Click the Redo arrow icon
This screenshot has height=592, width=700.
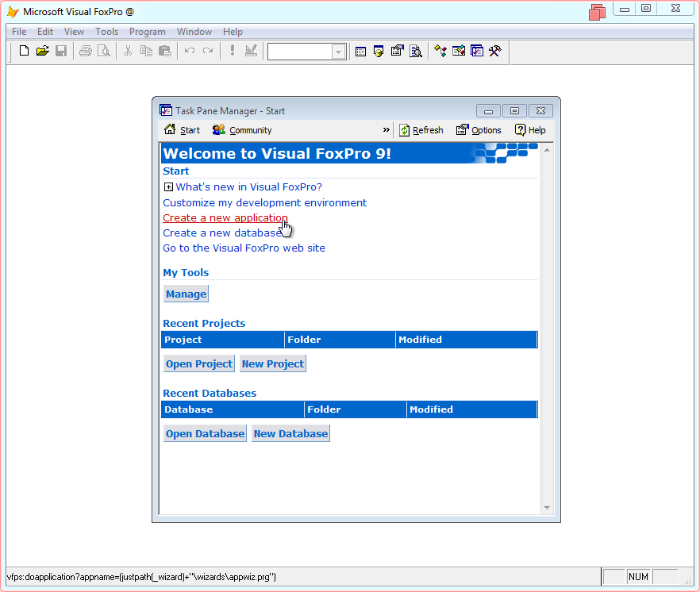click(208, 51)
